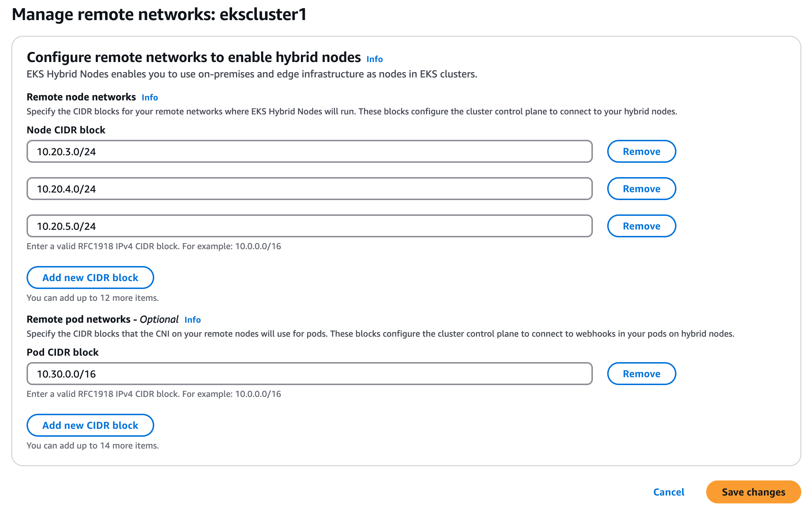This screenshot has height=512, width=812.
Task: Add a new pod CIDR block
Action: pos(90,426)
